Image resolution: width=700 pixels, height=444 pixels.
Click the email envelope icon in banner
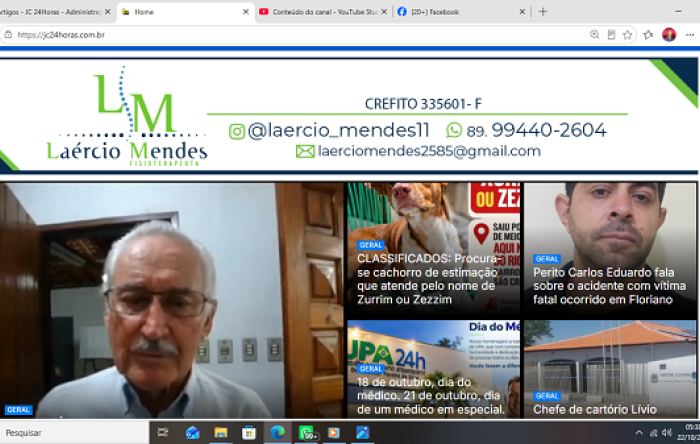click(305, 152)
